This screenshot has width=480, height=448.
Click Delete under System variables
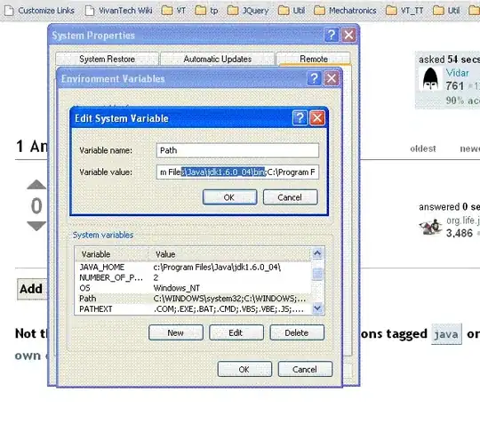pyautogui.click(x=297, y=332)
